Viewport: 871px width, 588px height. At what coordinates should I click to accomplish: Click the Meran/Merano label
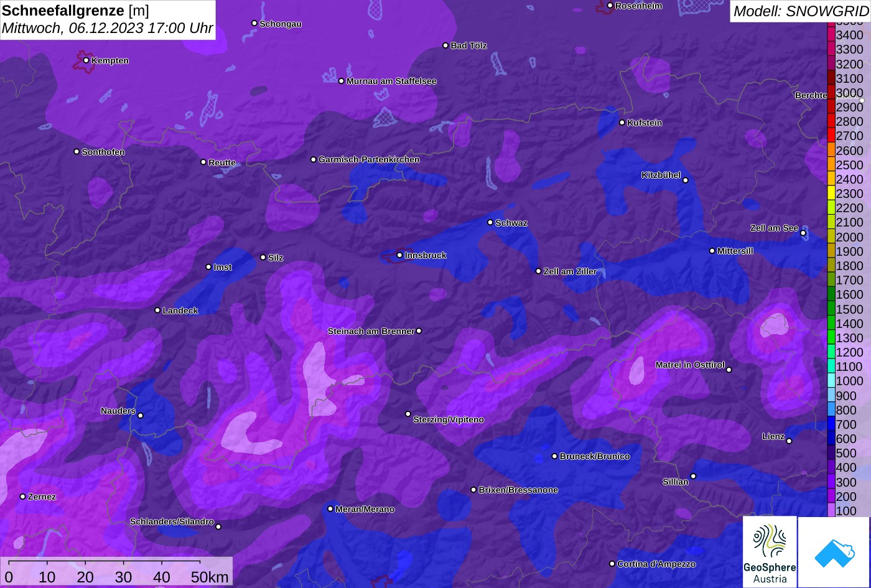point(365,509)
